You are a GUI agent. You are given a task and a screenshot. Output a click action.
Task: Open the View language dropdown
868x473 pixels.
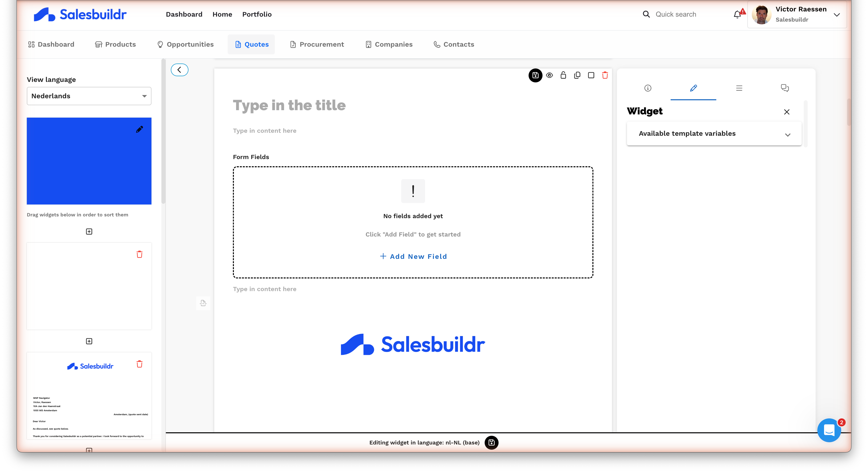[x=89, y=96]
